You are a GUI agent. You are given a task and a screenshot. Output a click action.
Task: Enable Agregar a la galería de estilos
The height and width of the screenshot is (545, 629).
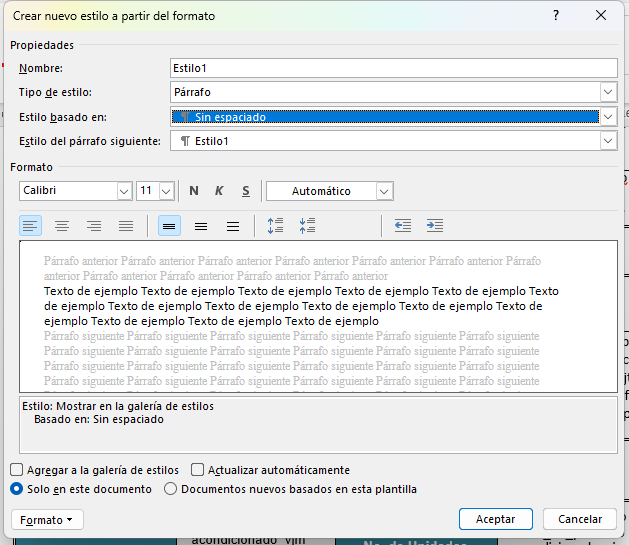pos(17,470)
